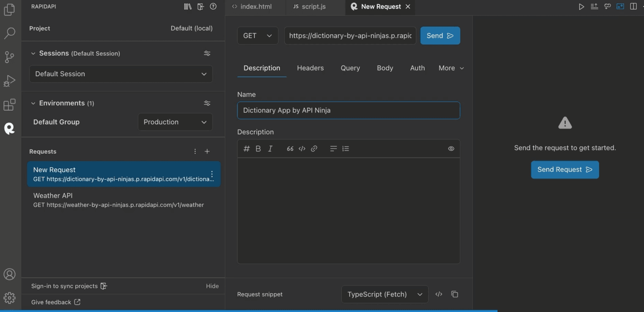Open the RapidAPI client view in activity bar
The height and width of the screenshot is (312, 644).
coord(10,128)
